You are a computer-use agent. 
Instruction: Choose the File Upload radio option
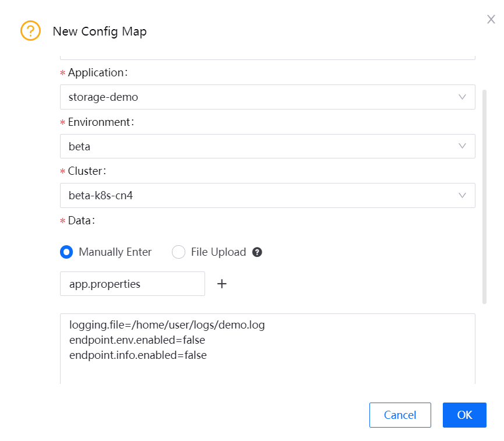tap(179, 252)
